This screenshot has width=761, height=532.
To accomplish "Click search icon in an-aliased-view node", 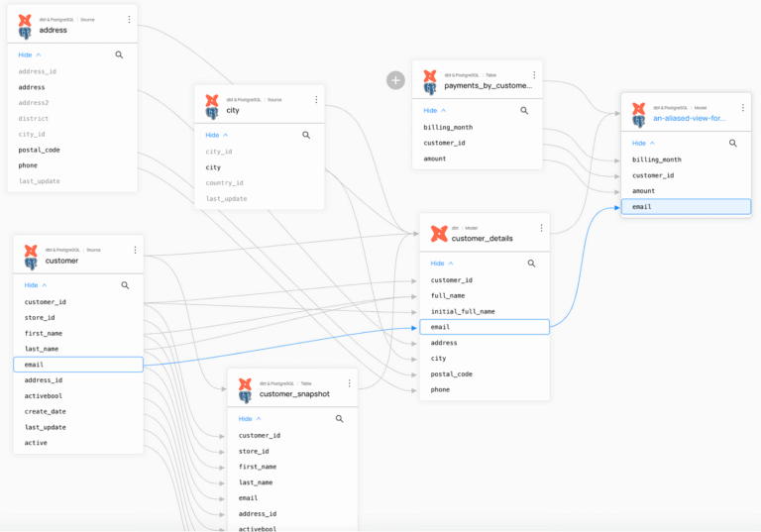I will point(733,143).
